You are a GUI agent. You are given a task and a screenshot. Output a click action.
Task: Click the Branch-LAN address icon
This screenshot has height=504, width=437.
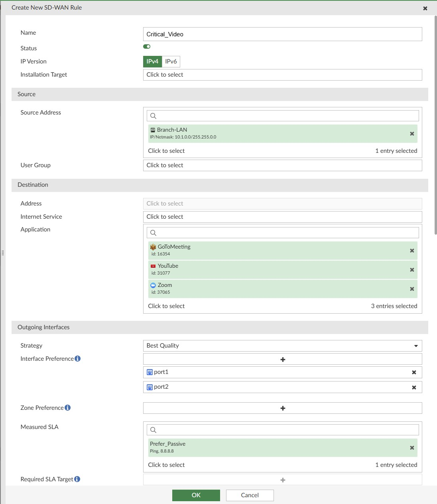[x=153, y=130]
